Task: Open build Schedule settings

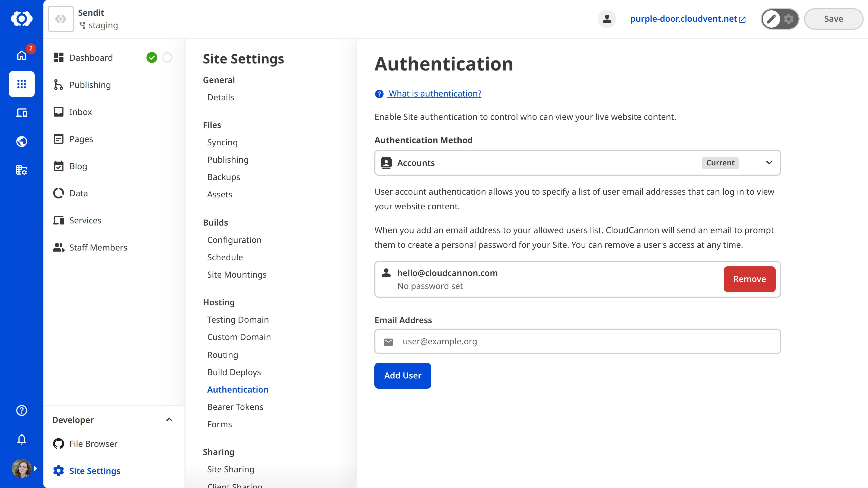Action: 225,257
